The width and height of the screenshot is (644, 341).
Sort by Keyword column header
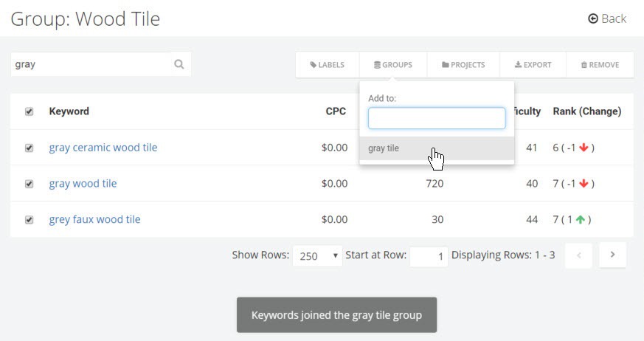click(69, 111)
